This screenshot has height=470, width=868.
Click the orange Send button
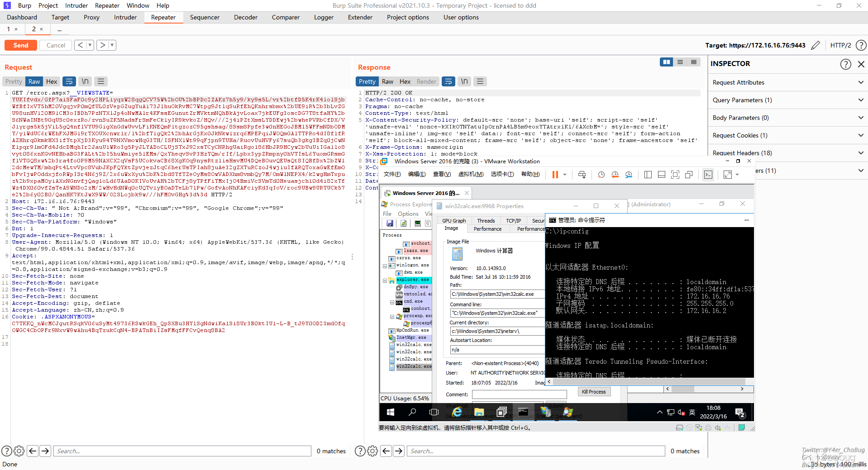point(21,45)
